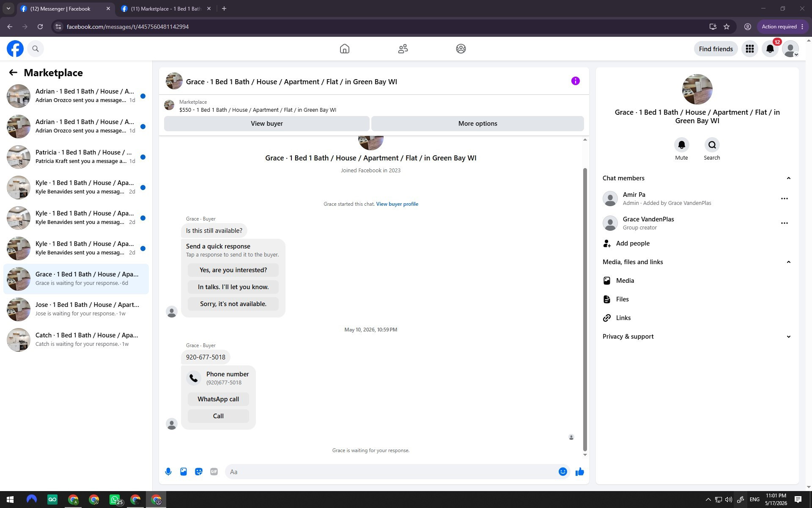This screenshot has width=812, height=508.
Task: Open the Patricia Kraft conversation
Action: coord(76,157)
